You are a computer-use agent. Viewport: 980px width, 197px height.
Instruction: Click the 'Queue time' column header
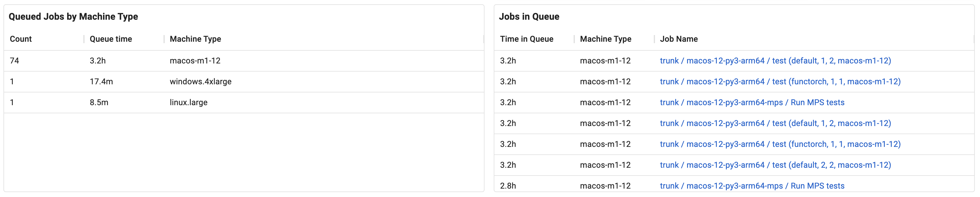pos(110,39)
